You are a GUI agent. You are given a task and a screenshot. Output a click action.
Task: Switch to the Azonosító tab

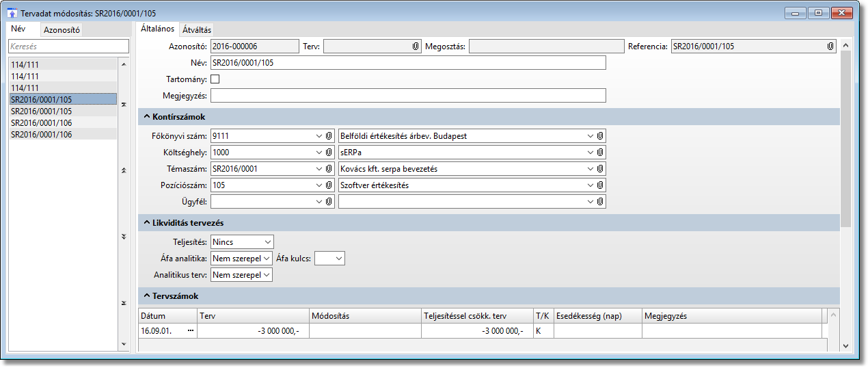(62, 29)
